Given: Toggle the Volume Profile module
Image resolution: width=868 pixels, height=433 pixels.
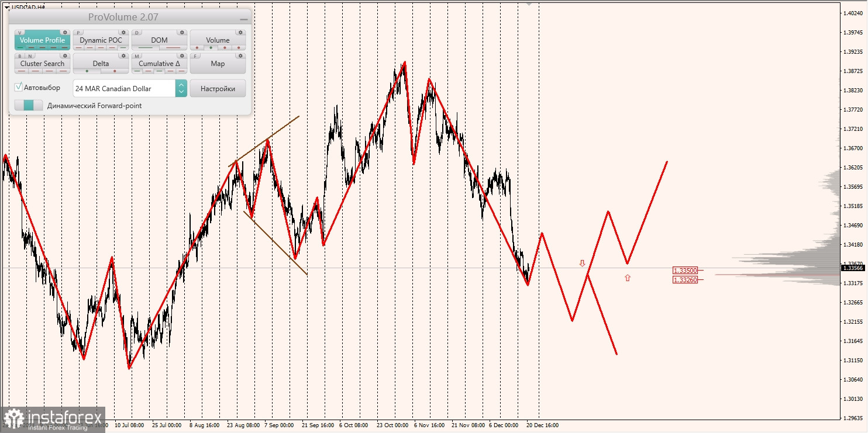Looking at the screenshot, I should pyautogui.click(x=42, y=40).
